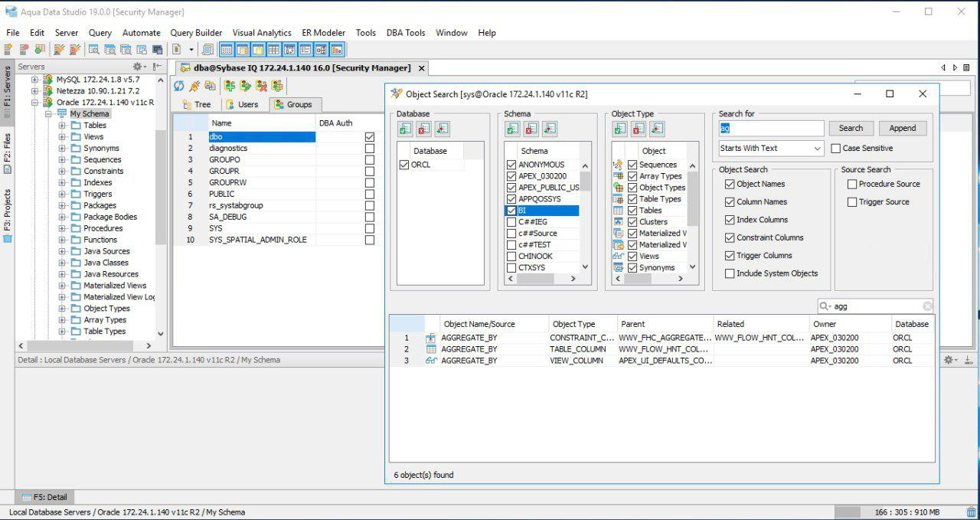Click the Servers panel collapse arrow icon

click(157, 67)
